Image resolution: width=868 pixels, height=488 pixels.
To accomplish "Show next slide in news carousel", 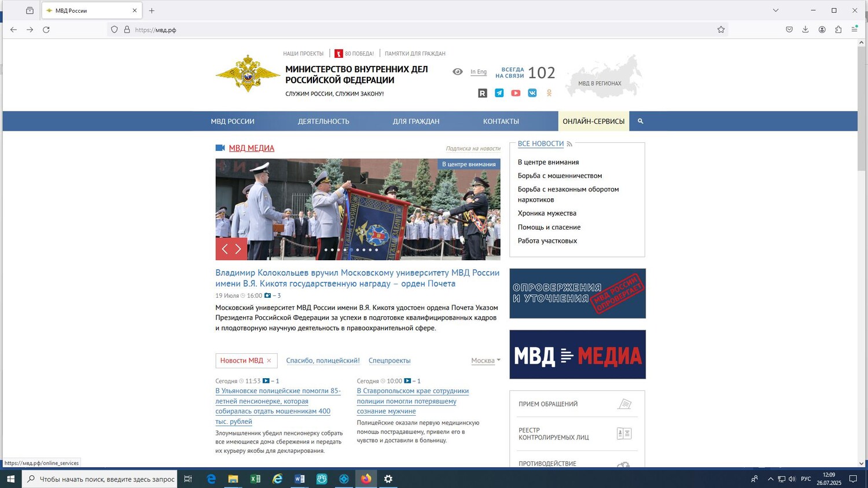I will click(x=238, y=249).
